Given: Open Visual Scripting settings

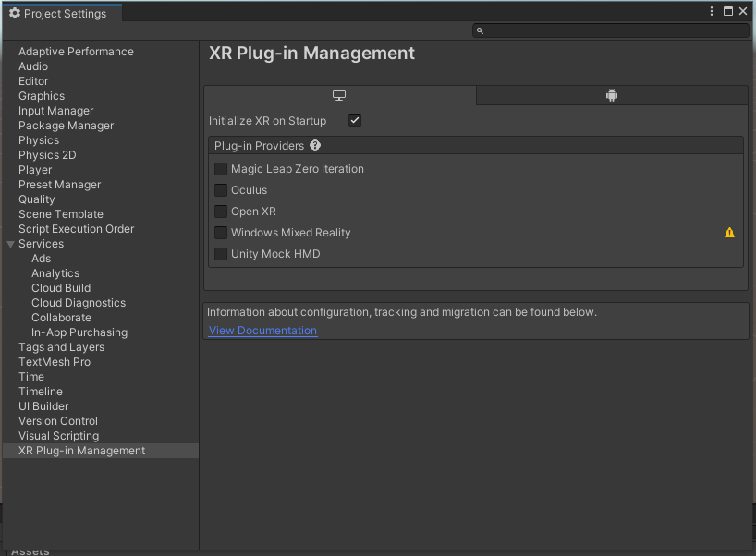Looking at the screenshot, I should [x=59, y=436].
